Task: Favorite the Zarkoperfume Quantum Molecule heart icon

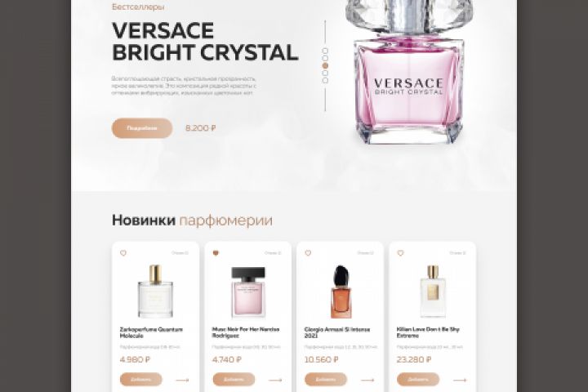Action: coord(123,253)
